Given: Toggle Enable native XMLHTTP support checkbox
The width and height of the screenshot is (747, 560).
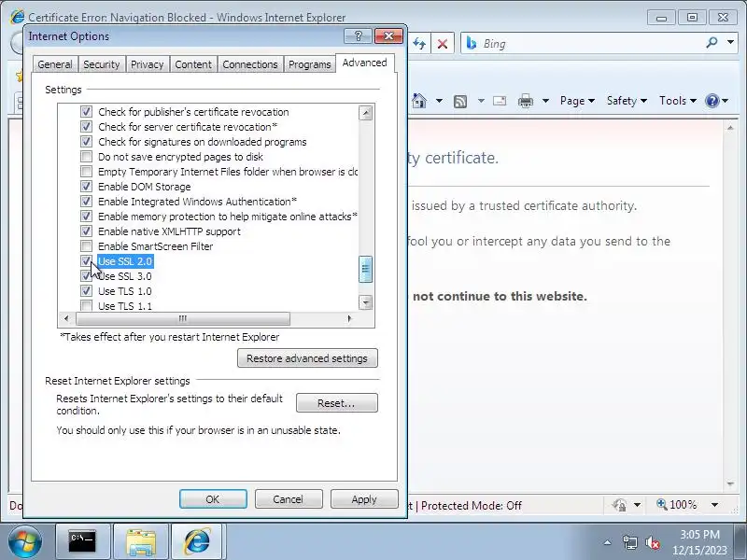Looking at the screenshot, I should pos(86,231).
